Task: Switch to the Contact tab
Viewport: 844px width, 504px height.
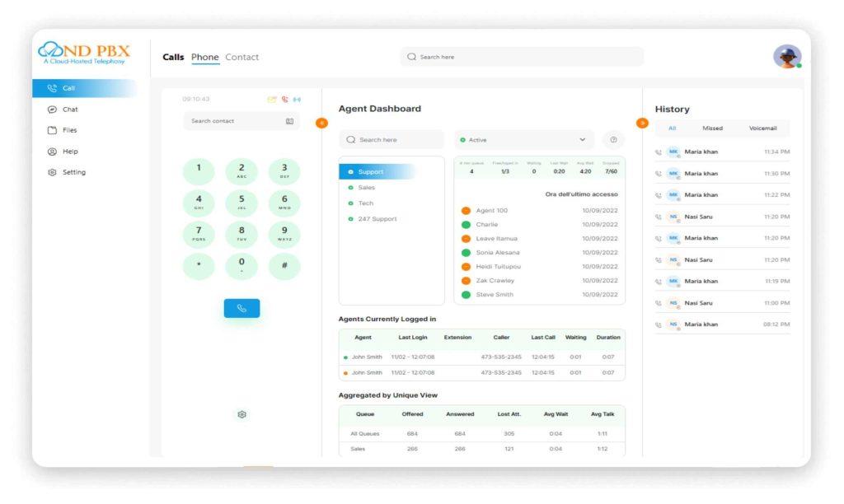Action: (x=241, y=57)
